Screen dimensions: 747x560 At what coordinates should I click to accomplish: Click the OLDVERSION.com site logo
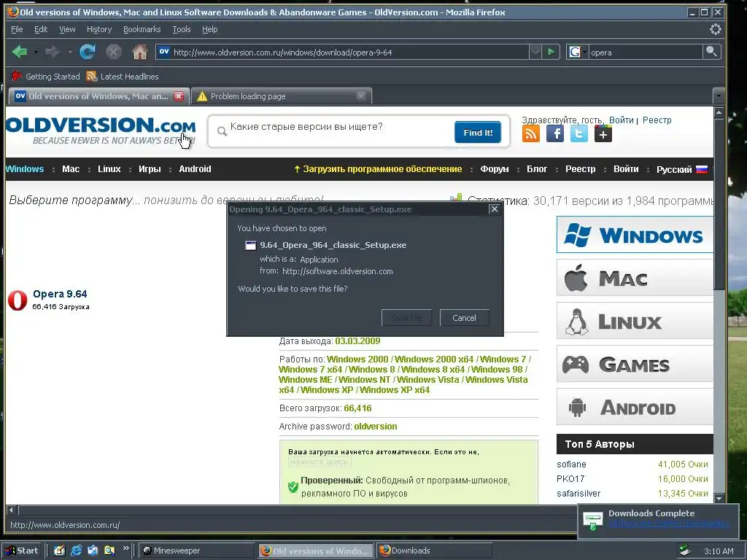pos(101,130)
